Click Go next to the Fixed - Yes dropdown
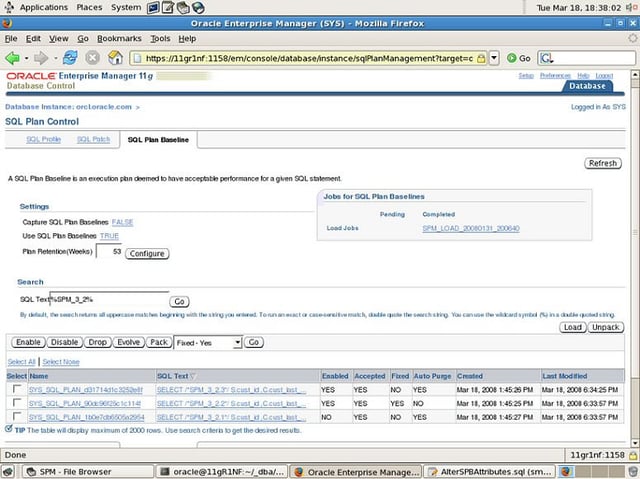The height and width of the screenshot is (479, 640). tap(253, 342)
